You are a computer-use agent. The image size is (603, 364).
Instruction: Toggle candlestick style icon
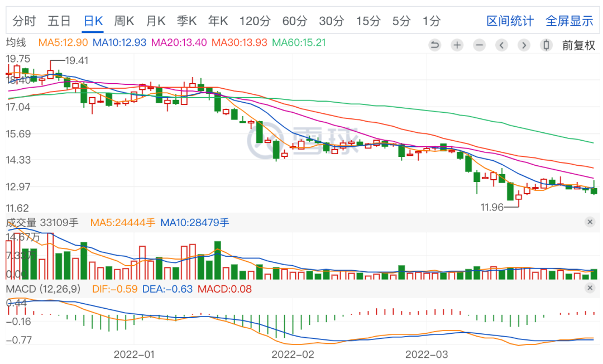546,45
